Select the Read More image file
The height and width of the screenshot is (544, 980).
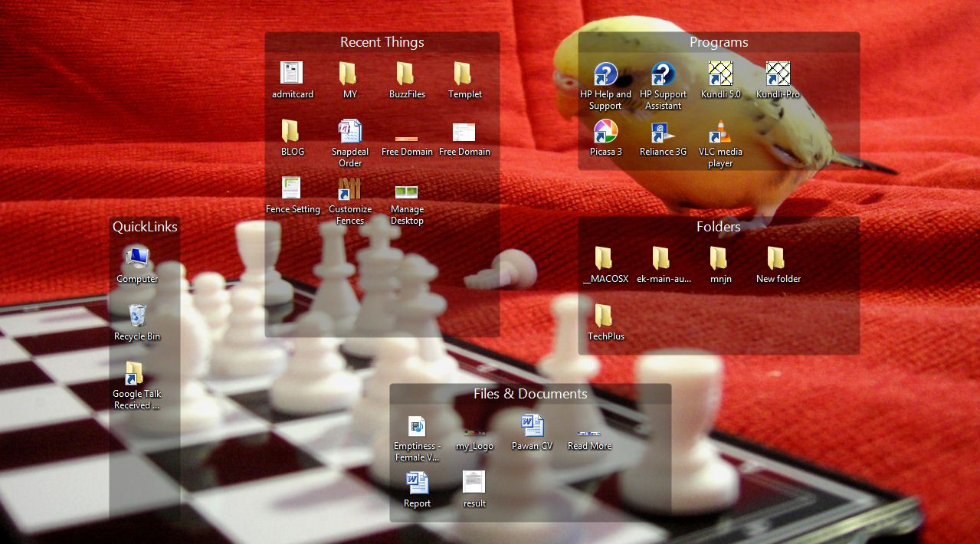pos(589,434)
